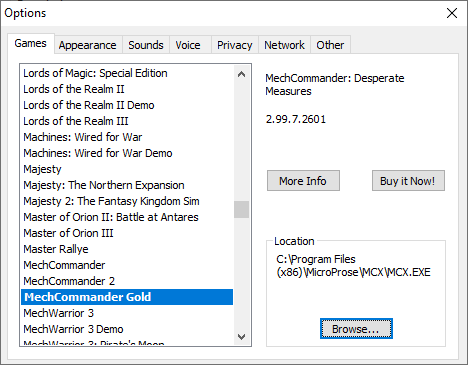Select Master of Orion II: Battle at Antares
468x365 pixels.
point(127,217)
